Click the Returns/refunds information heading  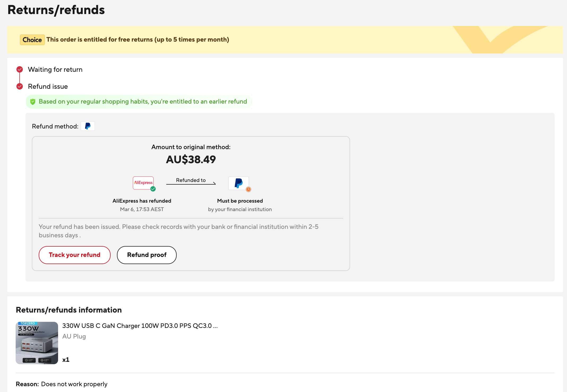click(69, 310)
